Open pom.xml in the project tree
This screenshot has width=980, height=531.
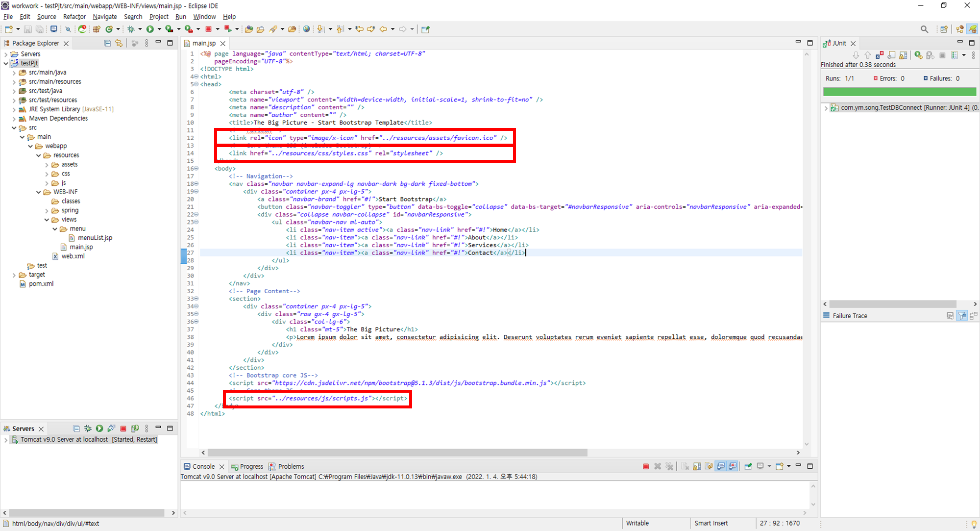pos(41,284)
